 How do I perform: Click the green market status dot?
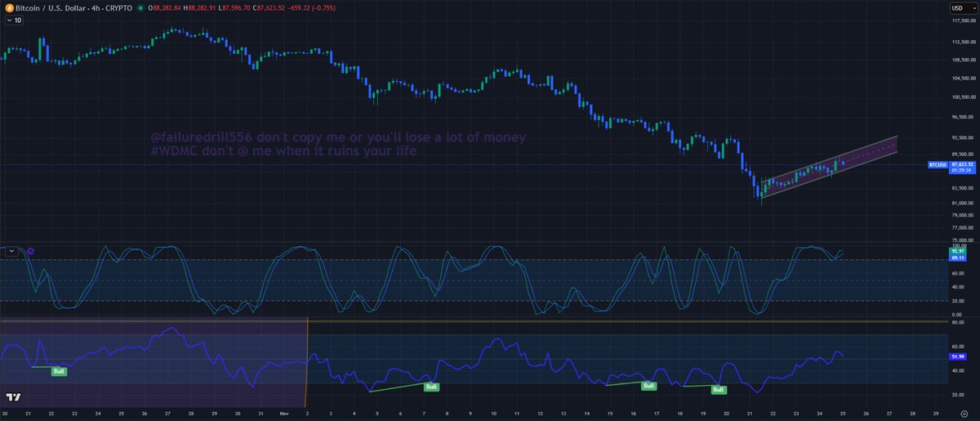click(x=140, y=7)
